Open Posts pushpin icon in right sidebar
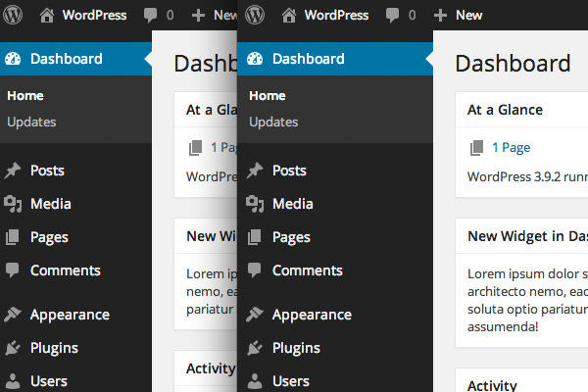Image resolution: width=588 pixels, height=392 pixels. [x=255, y=171]
